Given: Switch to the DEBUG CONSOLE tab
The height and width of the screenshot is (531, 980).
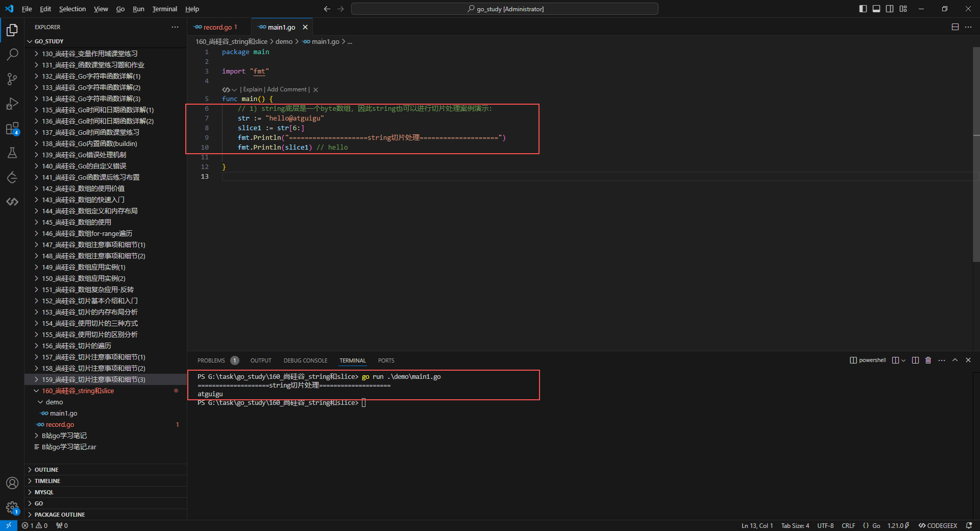Looking at the screenshot, I should (306, 360).
